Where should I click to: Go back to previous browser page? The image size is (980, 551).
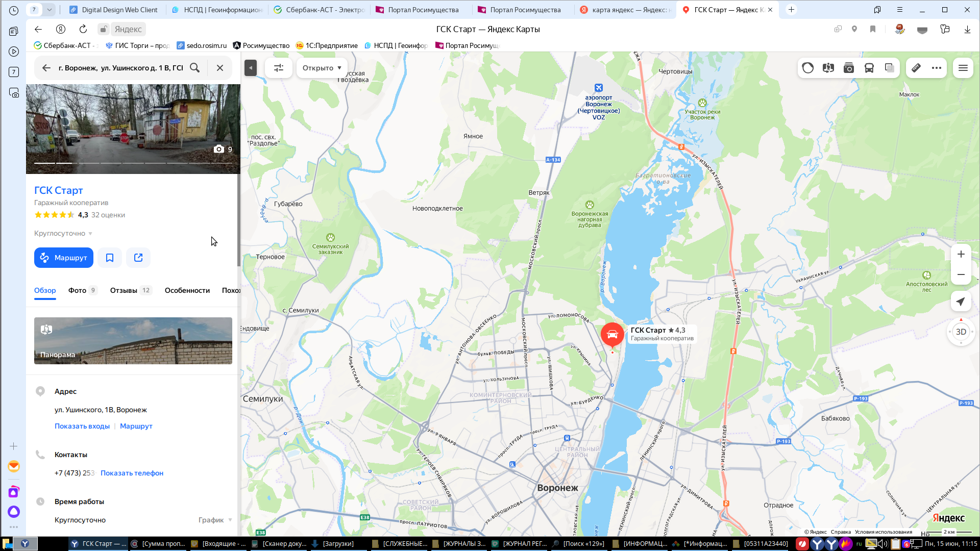point(38,29)
